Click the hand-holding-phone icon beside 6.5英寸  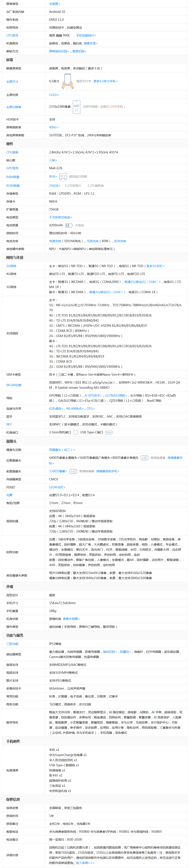click(68, 81)
